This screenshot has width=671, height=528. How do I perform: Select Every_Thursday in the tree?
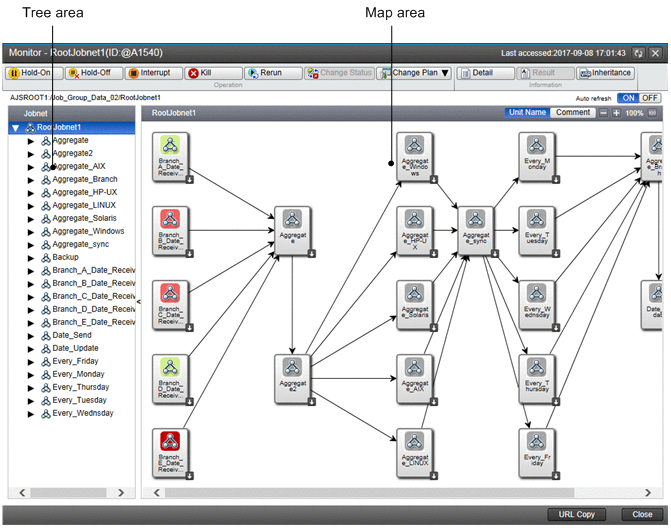(x=81, y=387)
